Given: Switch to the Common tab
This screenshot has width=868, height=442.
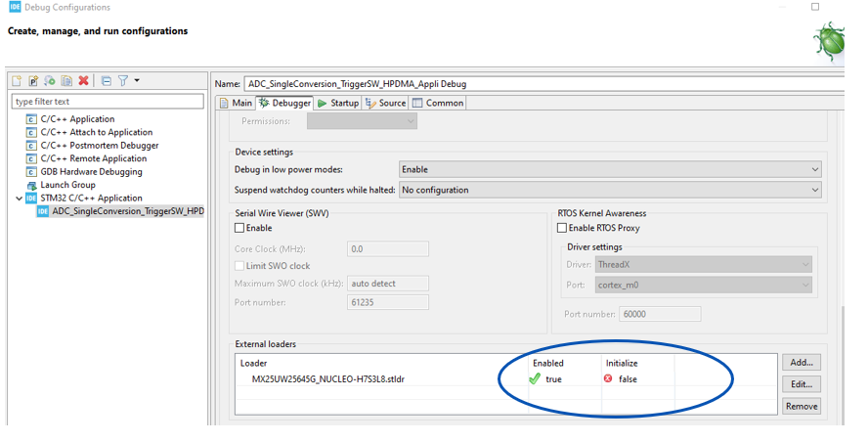Looking at the screenshot, I should [437, 103].
